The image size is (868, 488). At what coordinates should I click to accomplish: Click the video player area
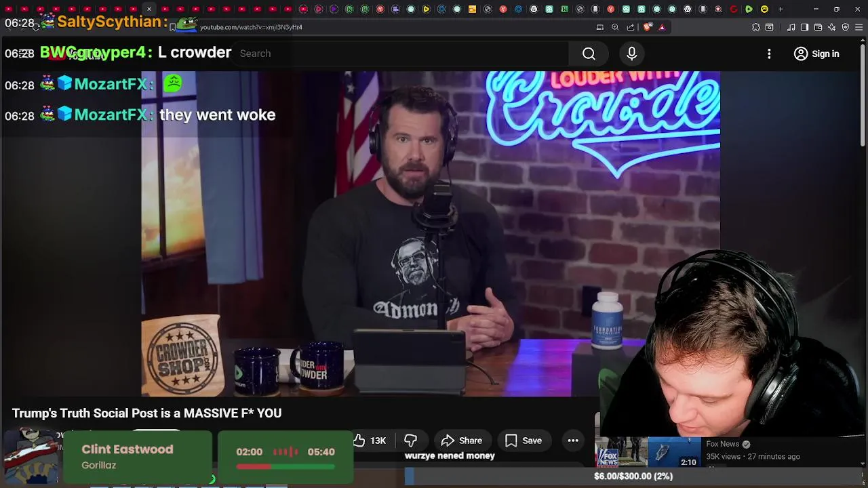coord(431,234)
